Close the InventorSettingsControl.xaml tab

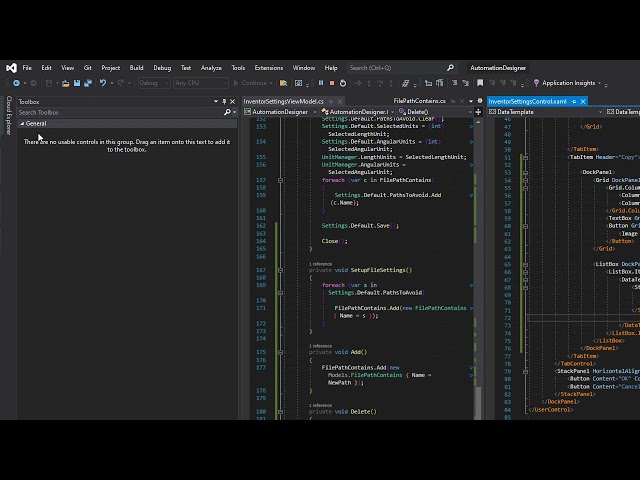[x=583, y=101]
